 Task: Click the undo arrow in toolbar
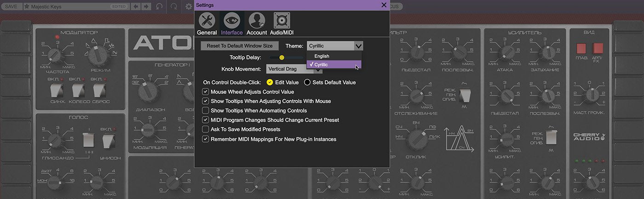coord(159,6)
